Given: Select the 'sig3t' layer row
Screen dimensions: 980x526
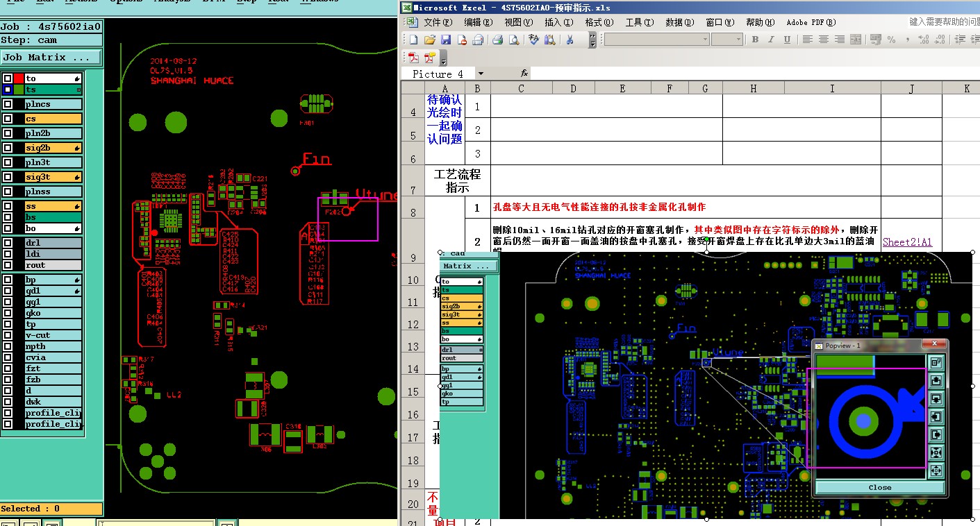Looking at the screenshot, I should pos(53,177).
